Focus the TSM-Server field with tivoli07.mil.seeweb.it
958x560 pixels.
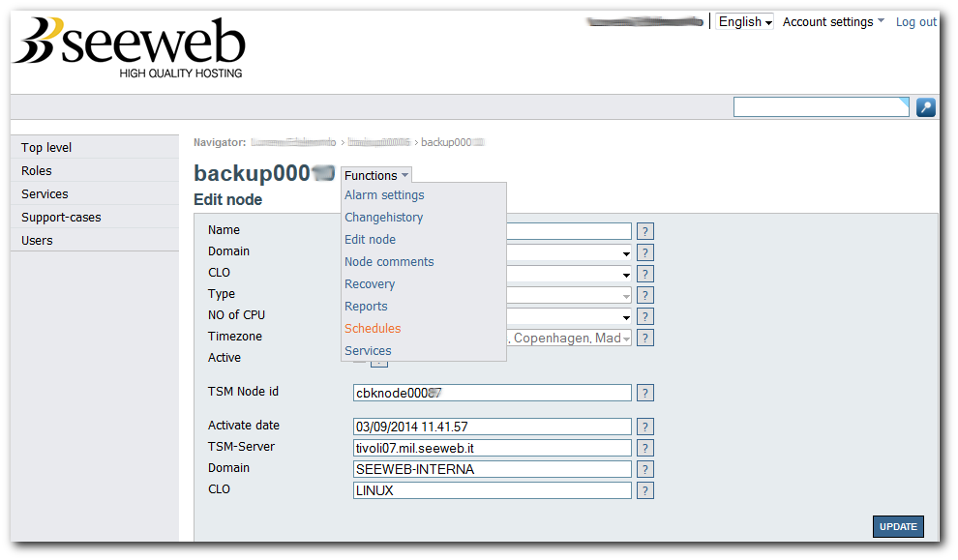[x=493, y=448]
